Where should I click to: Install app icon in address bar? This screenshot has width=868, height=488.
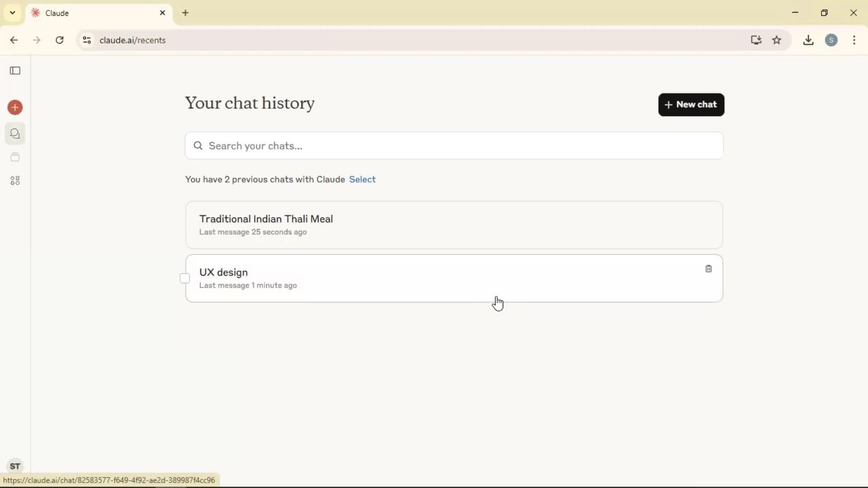756,40
